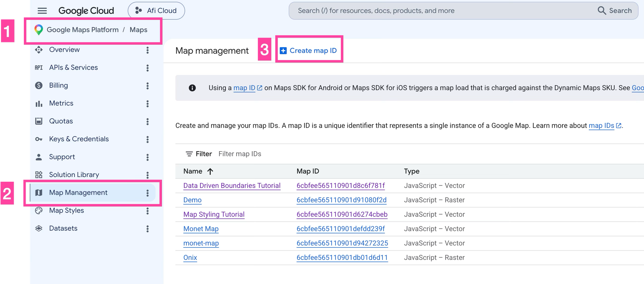
Task: Open the map ID link in banner
Action: tap(248, 88)
